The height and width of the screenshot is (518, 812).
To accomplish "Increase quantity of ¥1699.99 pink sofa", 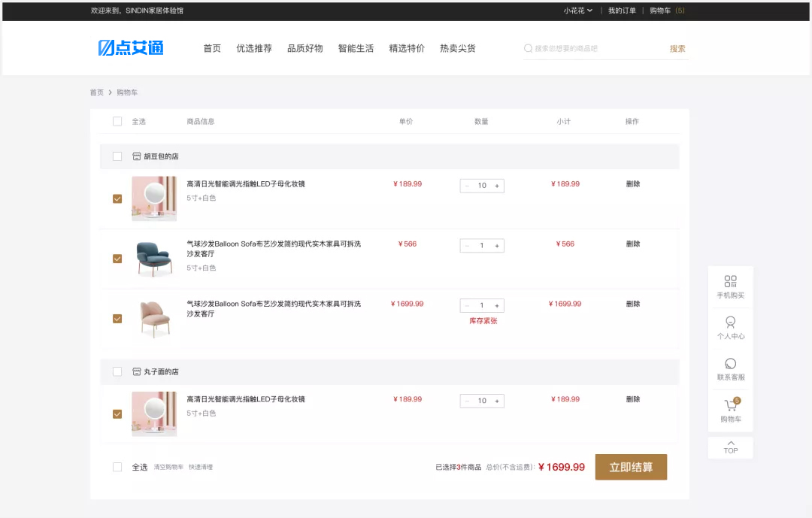I will [497, 306].
